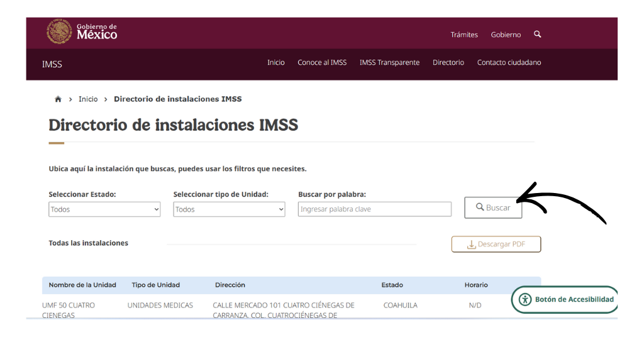Screen dimensions: 644x337
Task: Open Conoce al IMSS menu
Action: pos(322,62)
